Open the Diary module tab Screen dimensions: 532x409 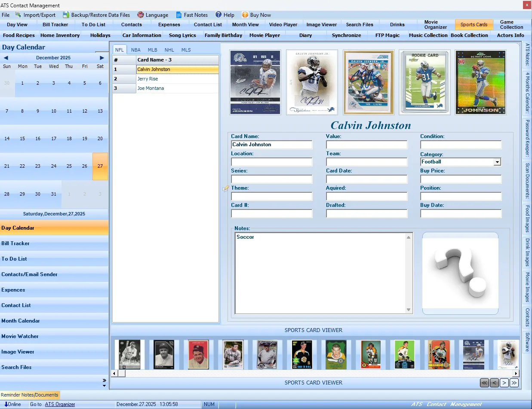coord(305,35)
